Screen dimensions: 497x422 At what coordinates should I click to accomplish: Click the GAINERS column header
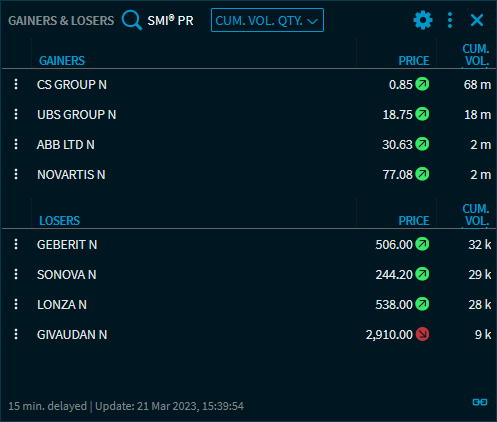pos(62,61)
